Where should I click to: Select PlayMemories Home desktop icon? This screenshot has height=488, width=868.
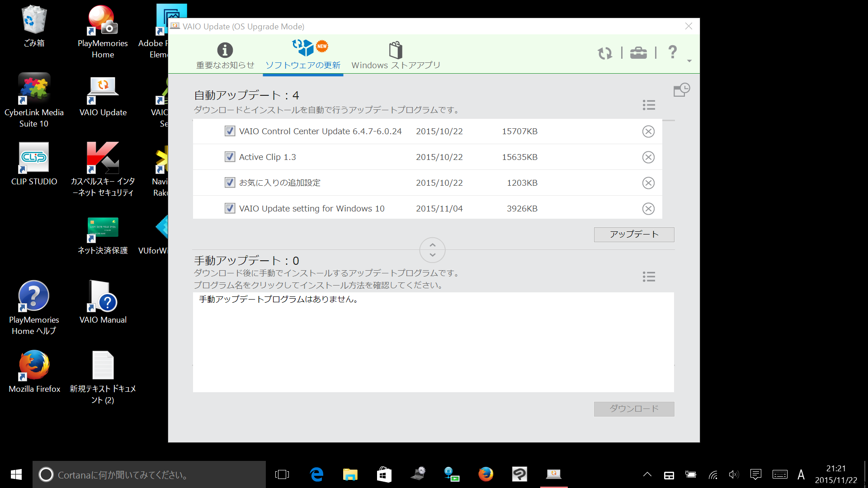(103, 32)
